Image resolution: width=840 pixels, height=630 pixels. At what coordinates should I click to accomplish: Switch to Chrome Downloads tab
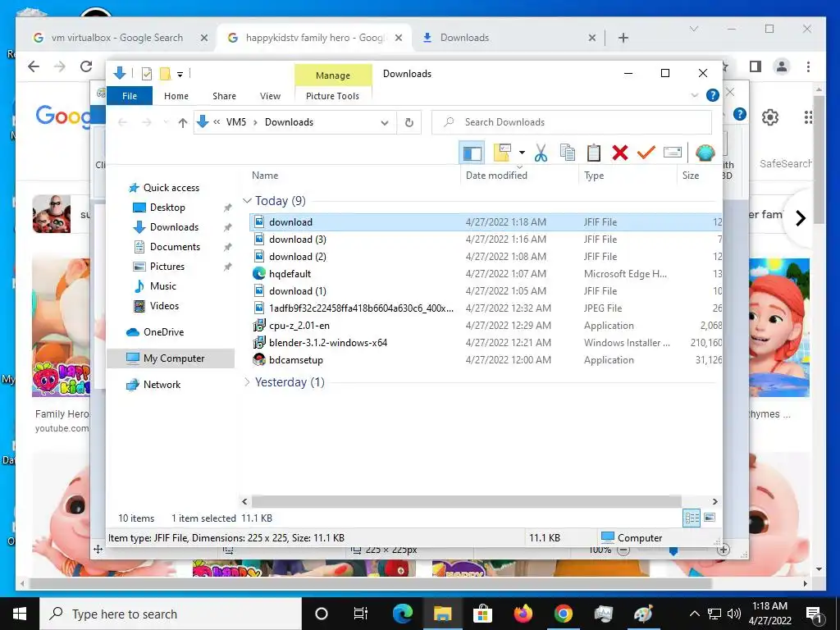pos(464,38)
